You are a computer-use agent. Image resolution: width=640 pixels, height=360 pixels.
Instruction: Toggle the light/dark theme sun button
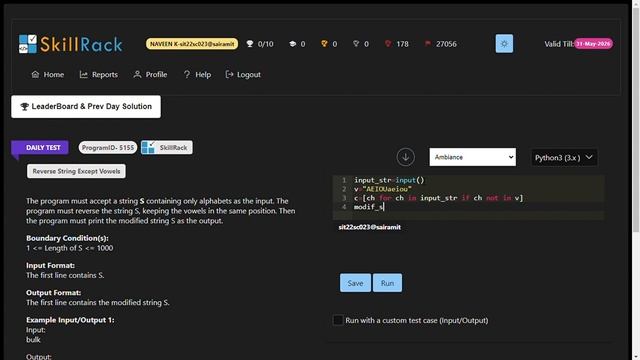pos(504,44)
